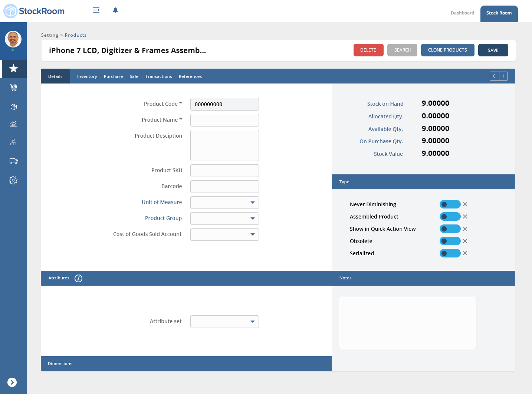Expand sidebar with bottom arrow icon

[x=12, y=382]
